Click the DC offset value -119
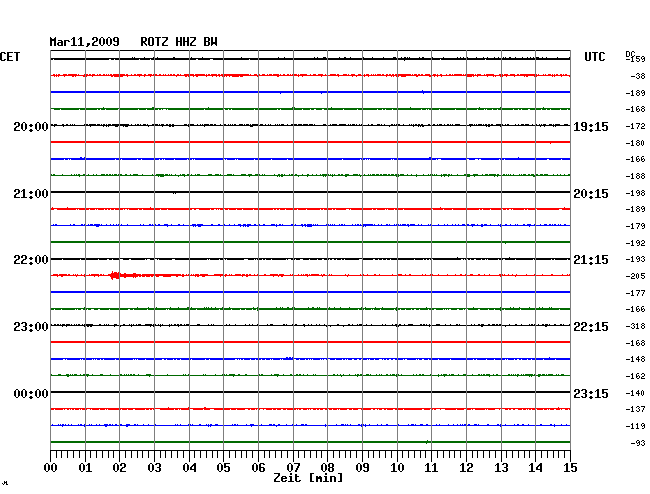 pyautogui.click(x=635, y=426)
